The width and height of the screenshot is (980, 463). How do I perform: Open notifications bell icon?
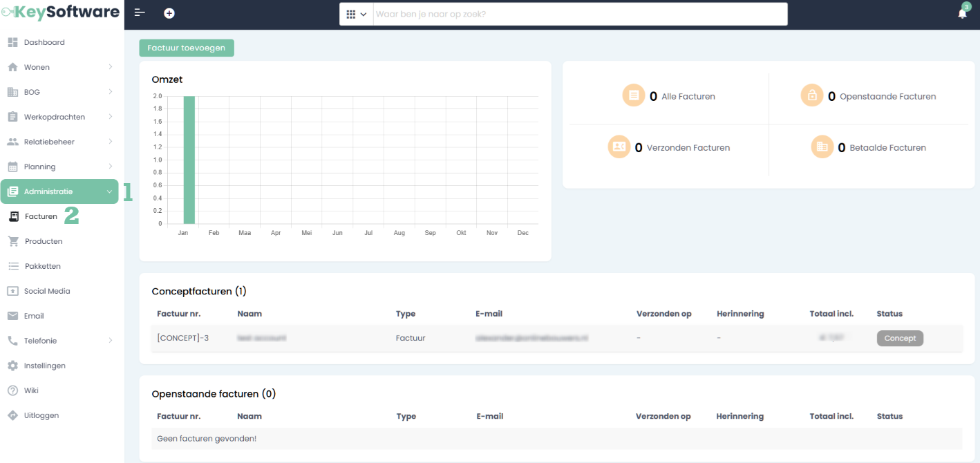pyautogui.click(x=963, y=13)
